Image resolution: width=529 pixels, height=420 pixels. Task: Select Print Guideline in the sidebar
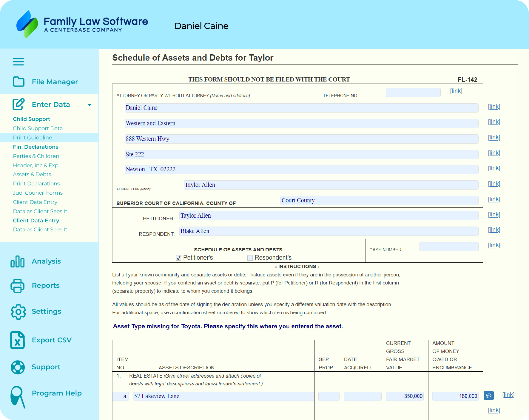pyautogui.click(x=32, y=137)
